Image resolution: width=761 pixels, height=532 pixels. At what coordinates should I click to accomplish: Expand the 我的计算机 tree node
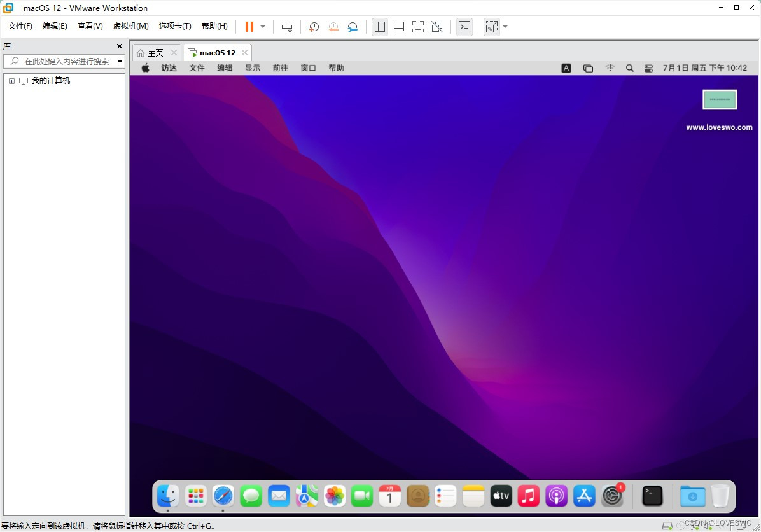click(x=11, y=81)
